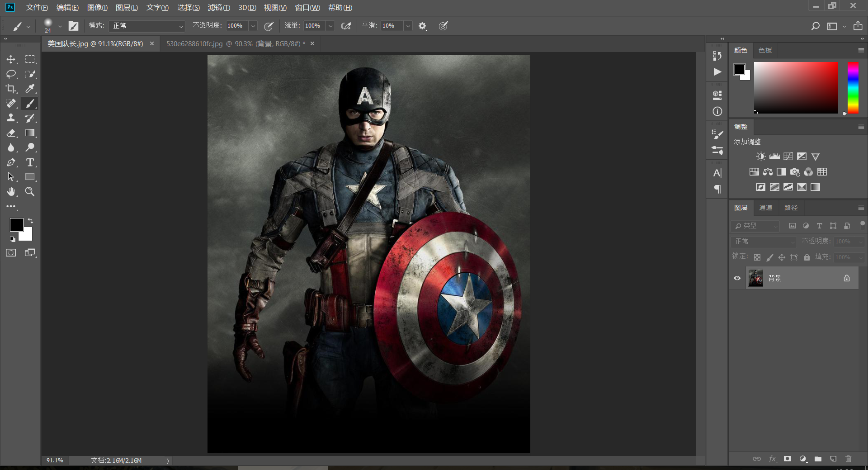Expand the 流量 flow dropdown arrow
The height and width of the screenshot is (470, 868).
330,26
